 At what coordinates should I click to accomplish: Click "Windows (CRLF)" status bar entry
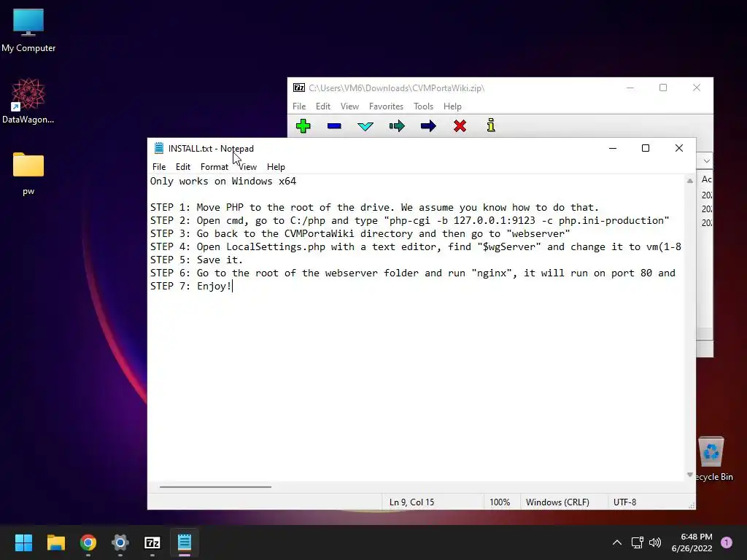pyautogui.click(x=557, y=502)
